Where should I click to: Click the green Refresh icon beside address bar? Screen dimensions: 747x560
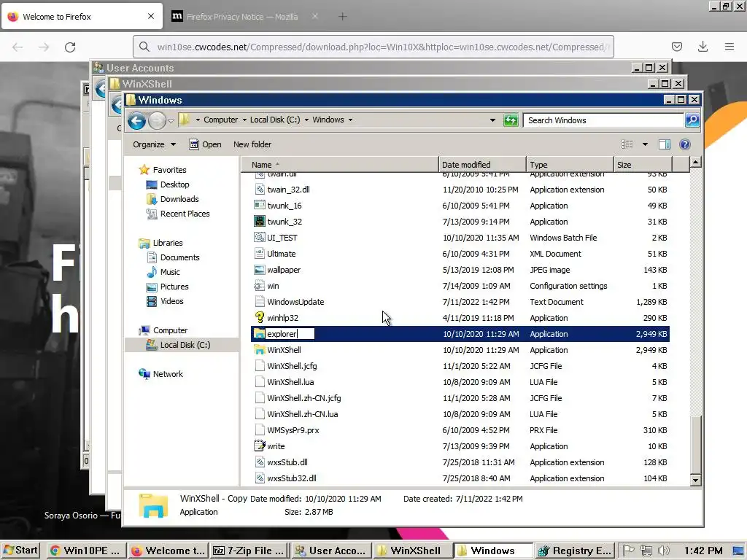(511, 120)
